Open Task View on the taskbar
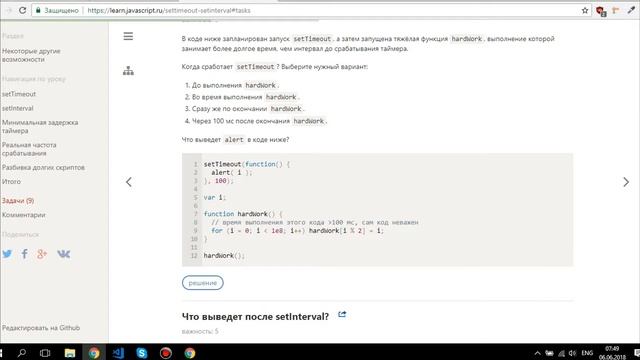The height and width of the screenshot is (360, 640). (45, 353)
